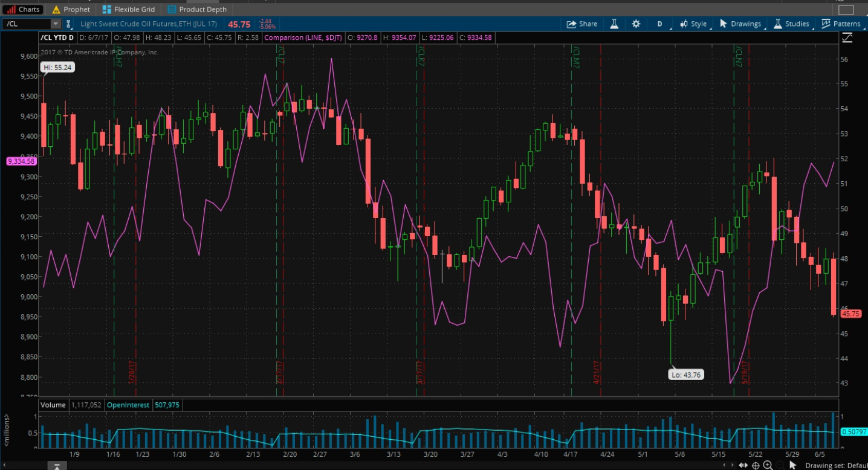Click the O: 47.98 open value
This screenshot has width=868, height=470.
pyautogui.click(x=126, y=37)
